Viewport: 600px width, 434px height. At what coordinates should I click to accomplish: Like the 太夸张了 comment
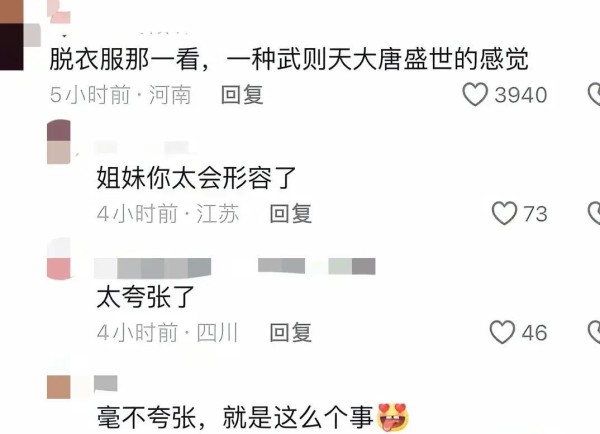pos(502,332)
